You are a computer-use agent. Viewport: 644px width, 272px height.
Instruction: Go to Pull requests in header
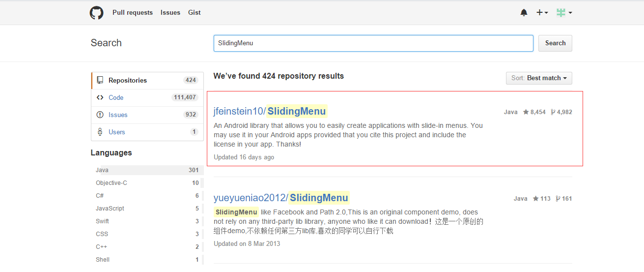tap(133, 13)
